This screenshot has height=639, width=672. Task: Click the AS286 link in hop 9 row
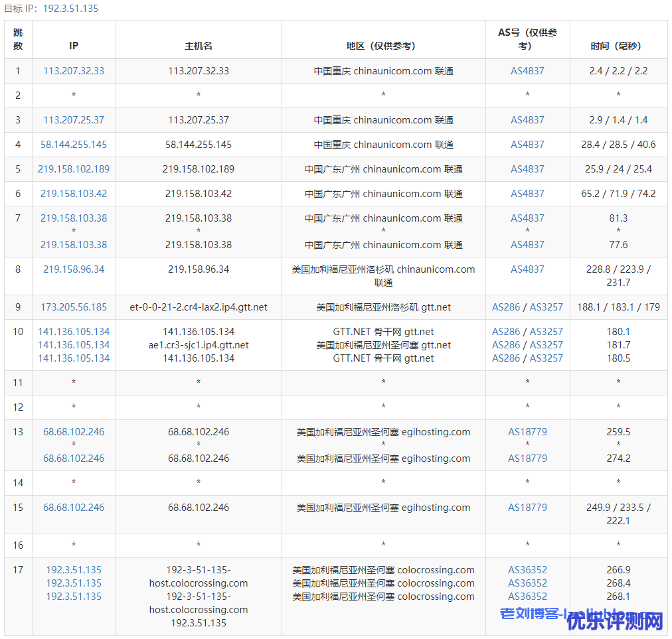pyautogui.click(x=506, y=307)
